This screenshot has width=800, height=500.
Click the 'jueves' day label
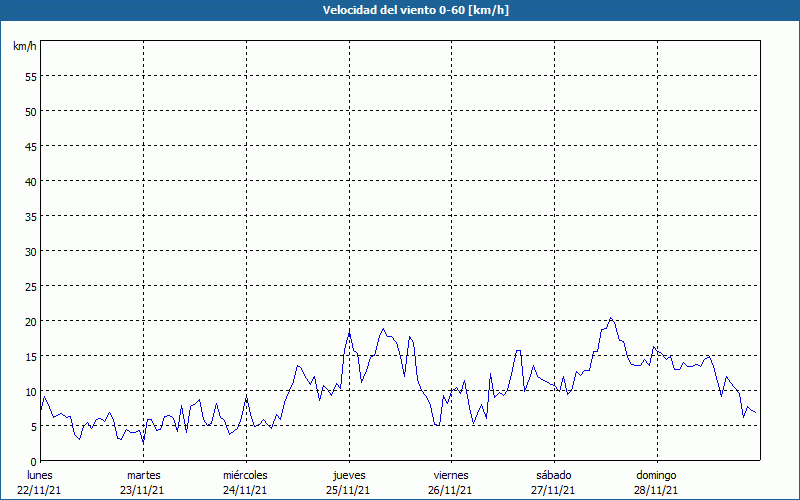click(x=349, y=475)
